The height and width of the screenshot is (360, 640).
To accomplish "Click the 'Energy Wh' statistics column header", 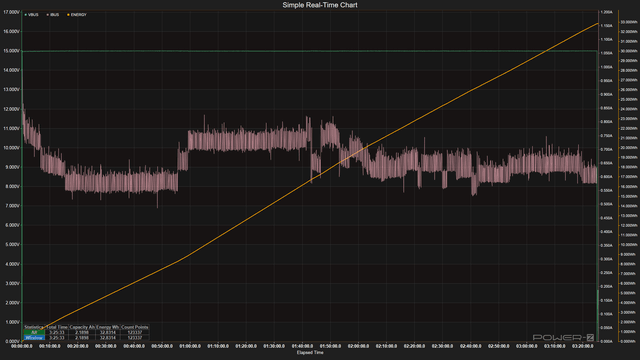I will (108, 327).
